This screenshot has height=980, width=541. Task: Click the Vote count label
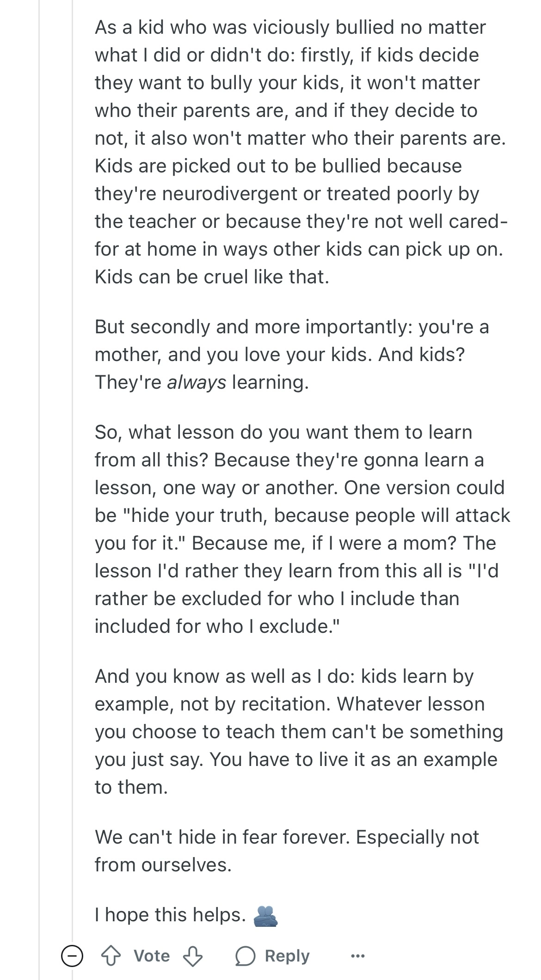[x=152, y=956]
